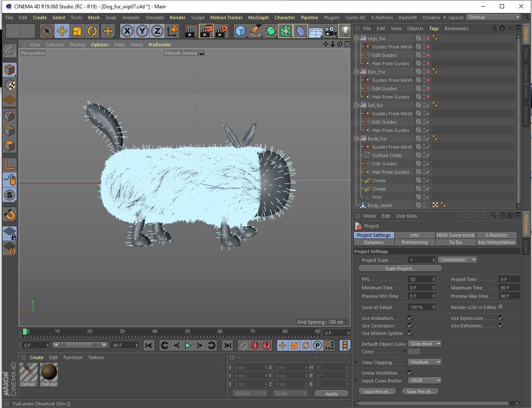Add a Cube primitive object
Image resolution: width=532 pixels, height=408 pixels.
point(240,31)
